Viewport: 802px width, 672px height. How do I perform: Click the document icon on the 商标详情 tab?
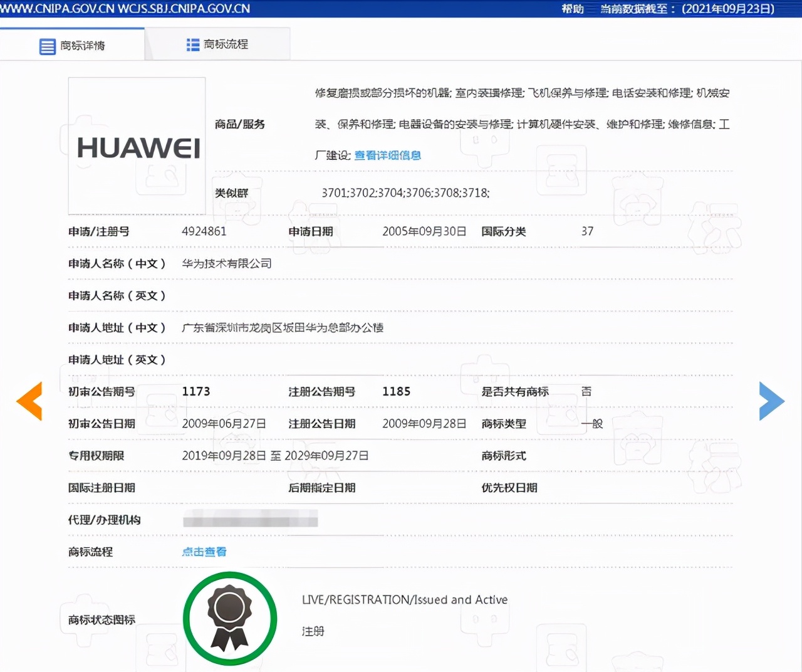pyautogui.click(x=47, y=45)
